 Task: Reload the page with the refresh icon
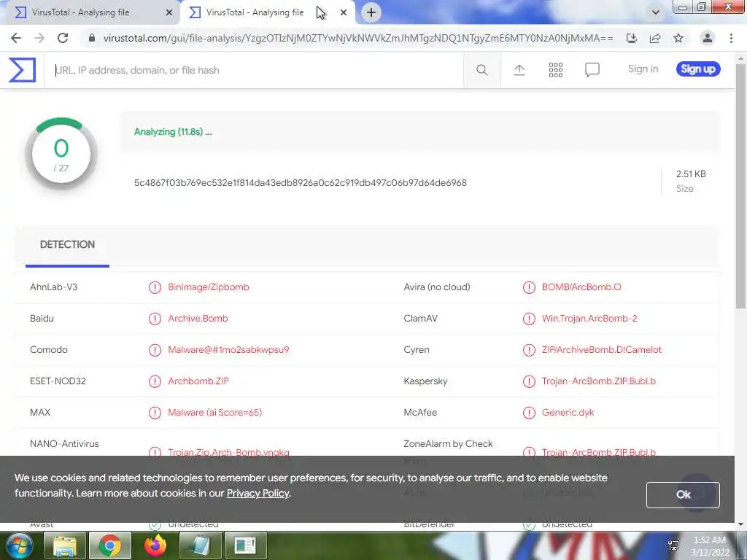[x=63, y=38]
